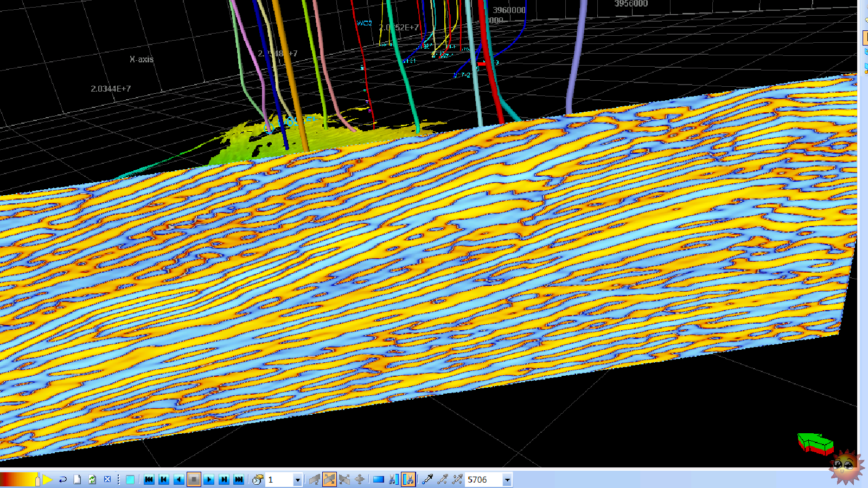Click the crossed planes snap icon
This screenshot has height=488, width=868.
coord(344,479)
